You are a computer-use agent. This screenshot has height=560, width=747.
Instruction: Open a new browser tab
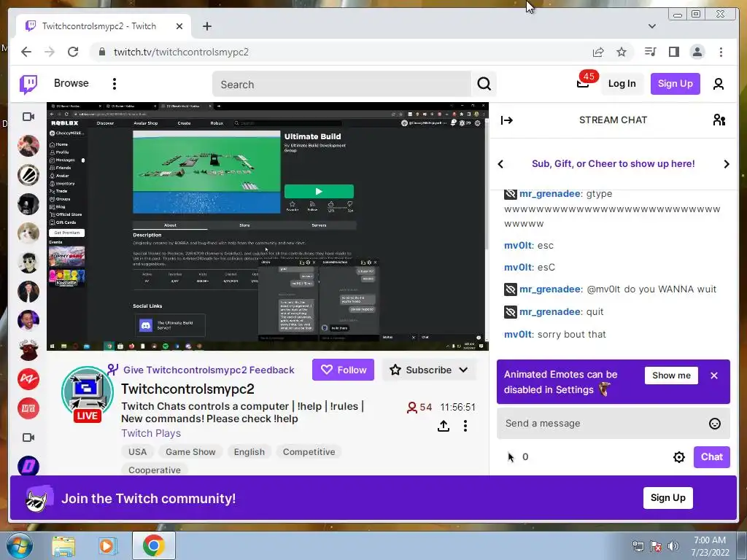pyautogui.click(x=206, y=26)
